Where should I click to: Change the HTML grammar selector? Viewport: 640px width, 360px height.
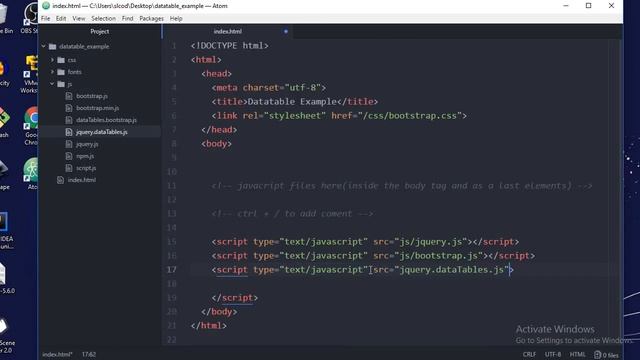[x=578, y=354]
